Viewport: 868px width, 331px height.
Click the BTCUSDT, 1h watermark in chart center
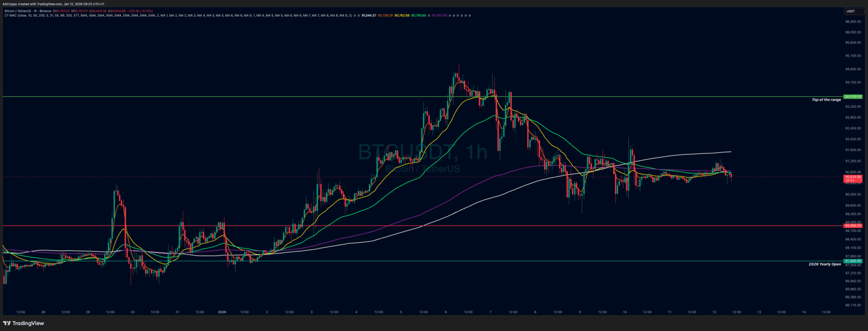pos(423,153)
